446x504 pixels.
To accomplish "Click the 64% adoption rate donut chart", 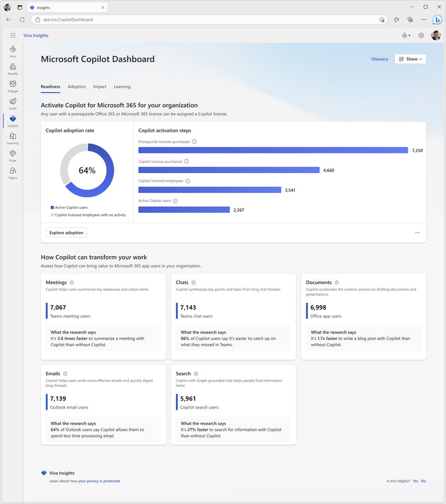I will pyautogui.click(x=87, y=171).
